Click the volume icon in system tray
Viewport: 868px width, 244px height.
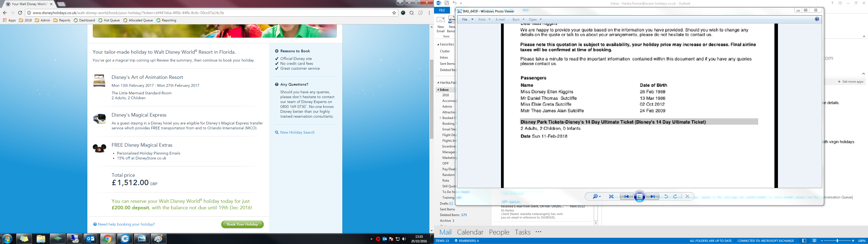coord(404,239)
